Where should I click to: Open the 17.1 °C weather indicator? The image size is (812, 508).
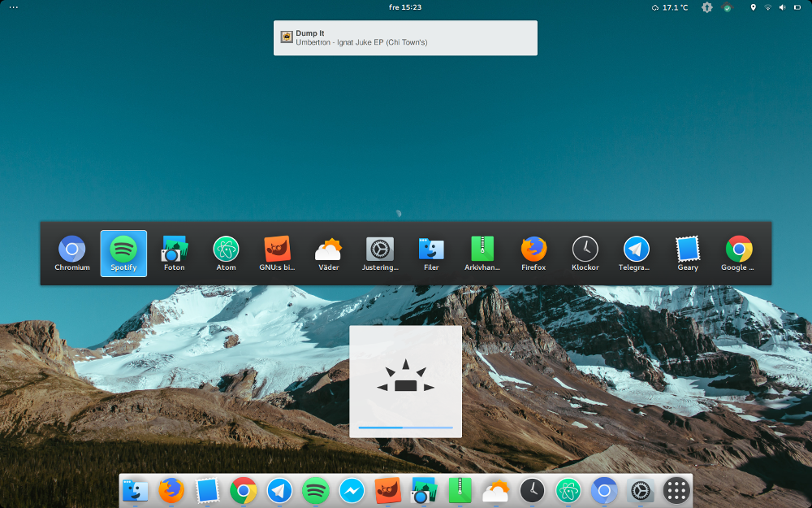click(670, 7)
